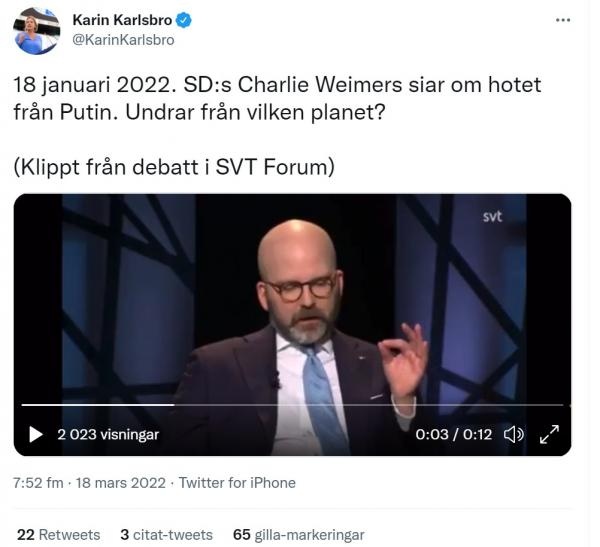View the 65 gilla-markeringar list

298,534
